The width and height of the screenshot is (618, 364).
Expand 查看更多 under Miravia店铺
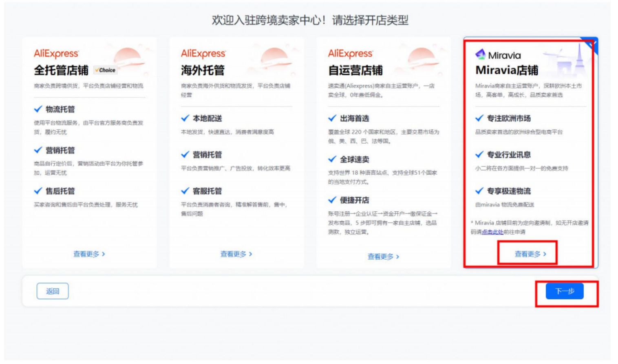coord(530,254)
